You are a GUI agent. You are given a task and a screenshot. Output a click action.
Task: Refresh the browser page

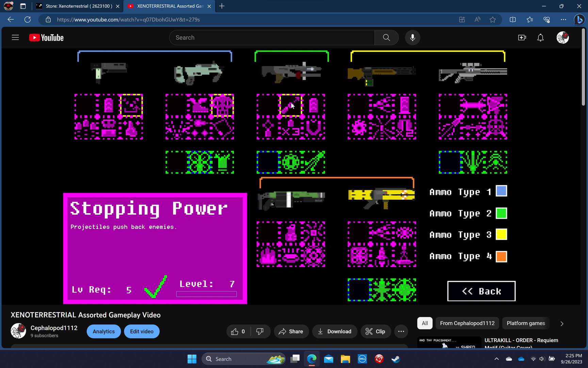28,20
